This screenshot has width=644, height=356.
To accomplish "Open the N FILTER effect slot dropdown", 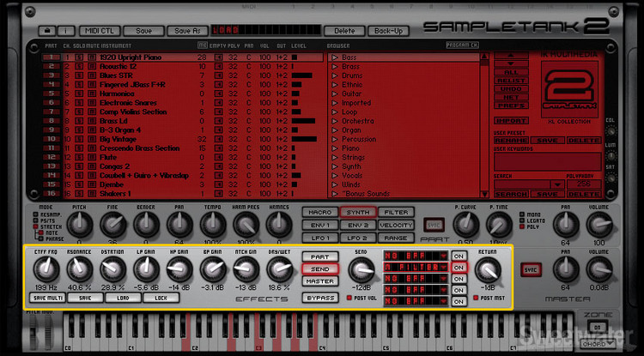I will [x=444, y=267].
